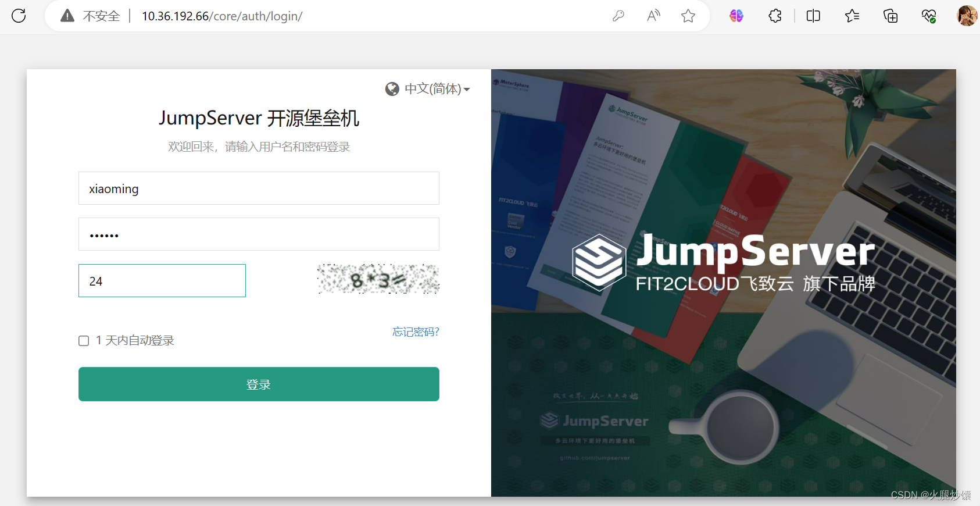980x506 pixels.
Task: Toggle the split screen icon
Action: 813,16
